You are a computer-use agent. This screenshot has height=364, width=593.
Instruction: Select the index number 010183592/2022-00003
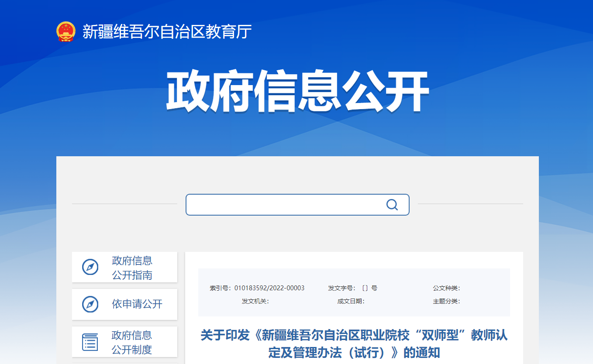point(269,288)
